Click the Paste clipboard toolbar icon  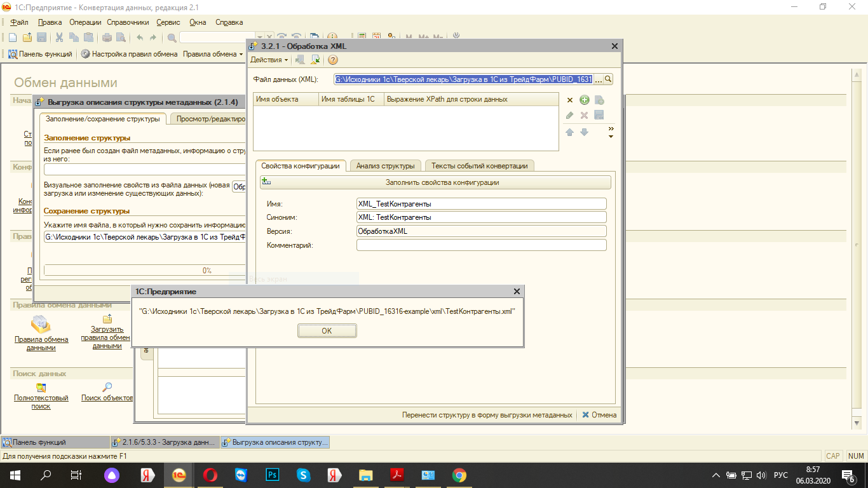point(88,37)
